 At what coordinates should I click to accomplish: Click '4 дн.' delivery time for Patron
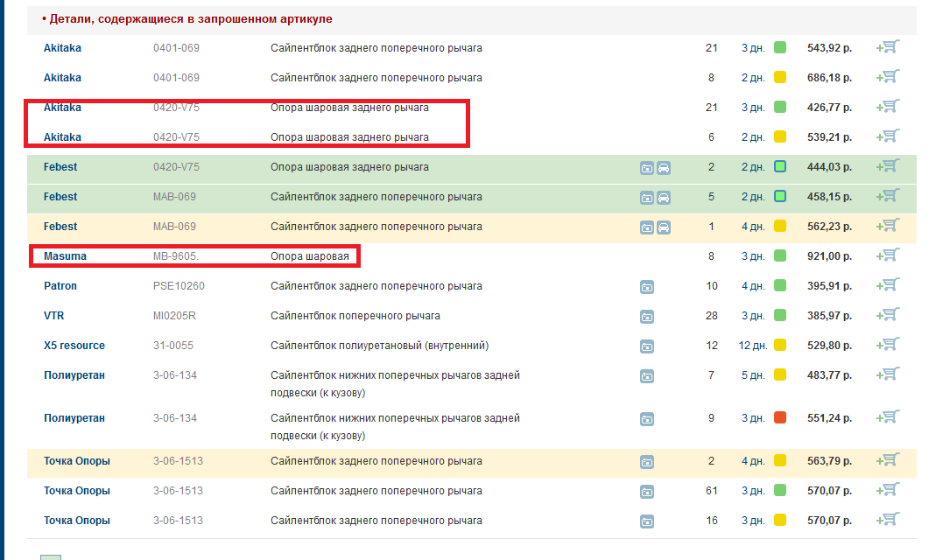tap(753, 286)
